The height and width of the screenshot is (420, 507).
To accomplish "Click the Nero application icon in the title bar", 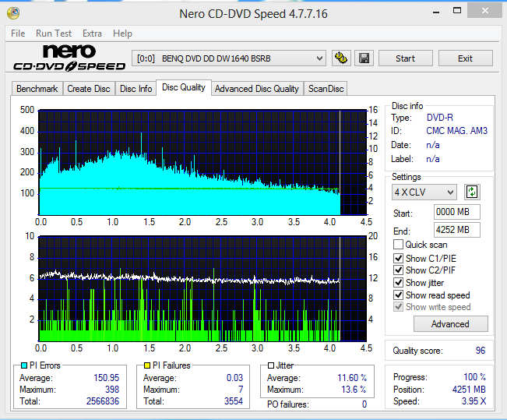I will coord(13,13).
